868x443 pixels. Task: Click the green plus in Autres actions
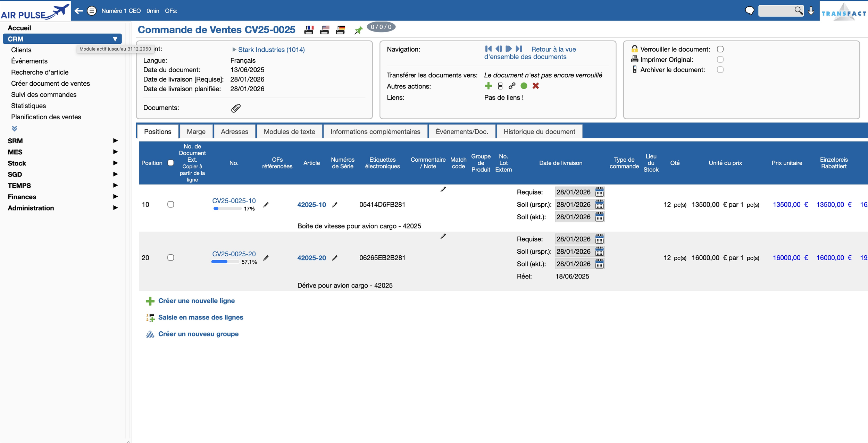488,86
